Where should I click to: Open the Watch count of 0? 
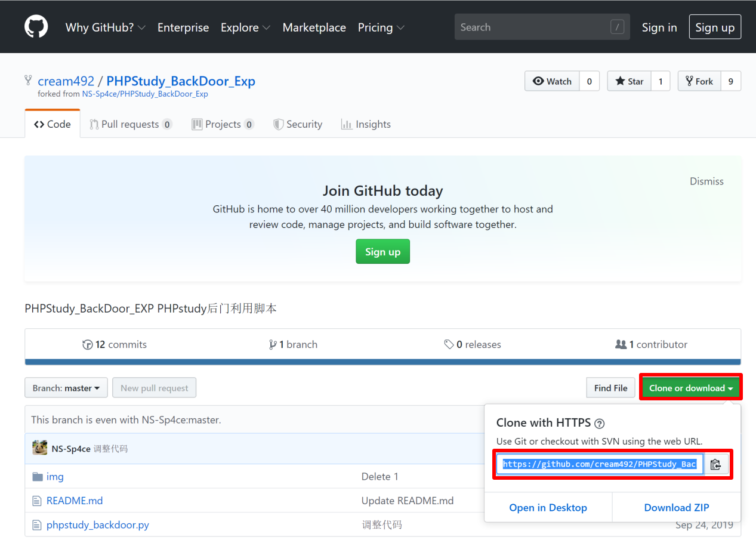[x=590, y=81]
